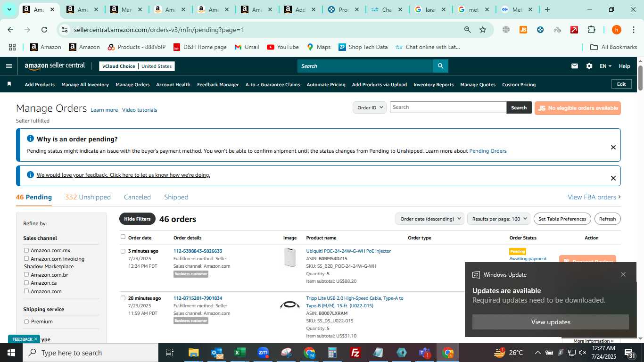Open a new browser tab
Viewport: 644px width, 362px height.
pos(547,9)
